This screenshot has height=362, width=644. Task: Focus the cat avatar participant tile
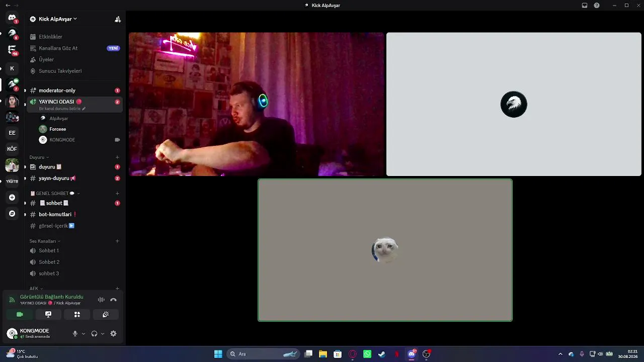(x=385, y=250)
